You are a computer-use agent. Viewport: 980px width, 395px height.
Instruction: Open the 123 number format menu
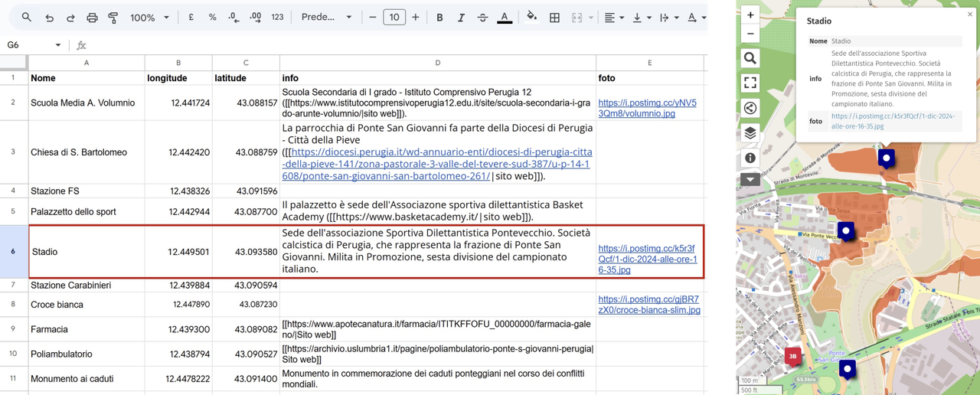pos(277,18)
